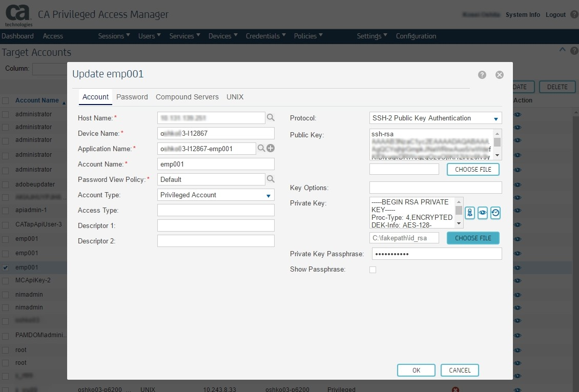Open the Compound Servers tab

[x=187, y=97]
